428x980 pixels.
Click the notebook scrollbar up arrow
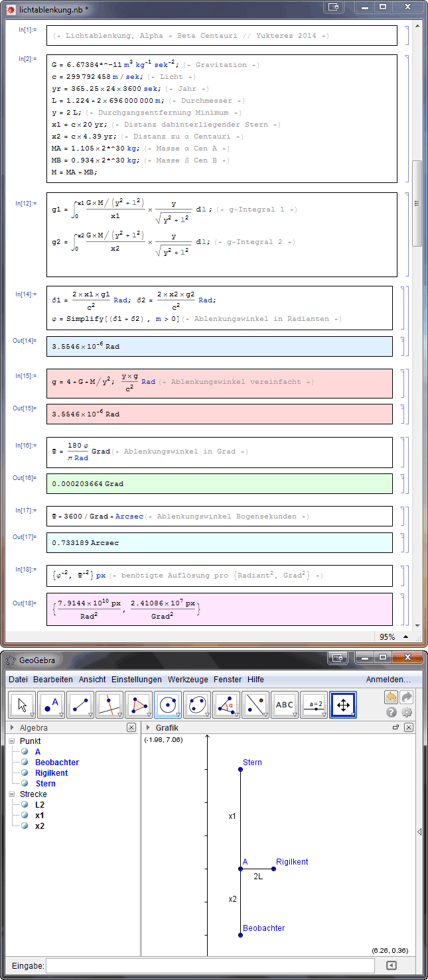417,26
